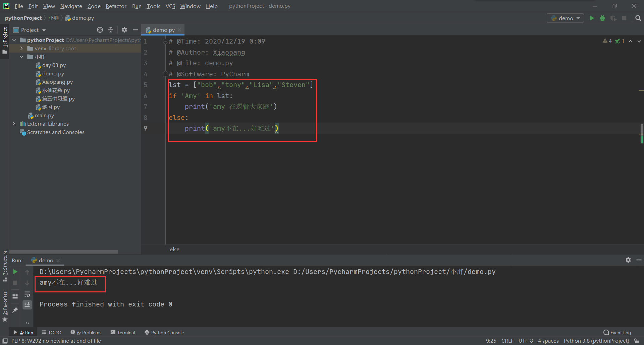Click the Project panel horizontal scrollbar

tap(64, 252)
